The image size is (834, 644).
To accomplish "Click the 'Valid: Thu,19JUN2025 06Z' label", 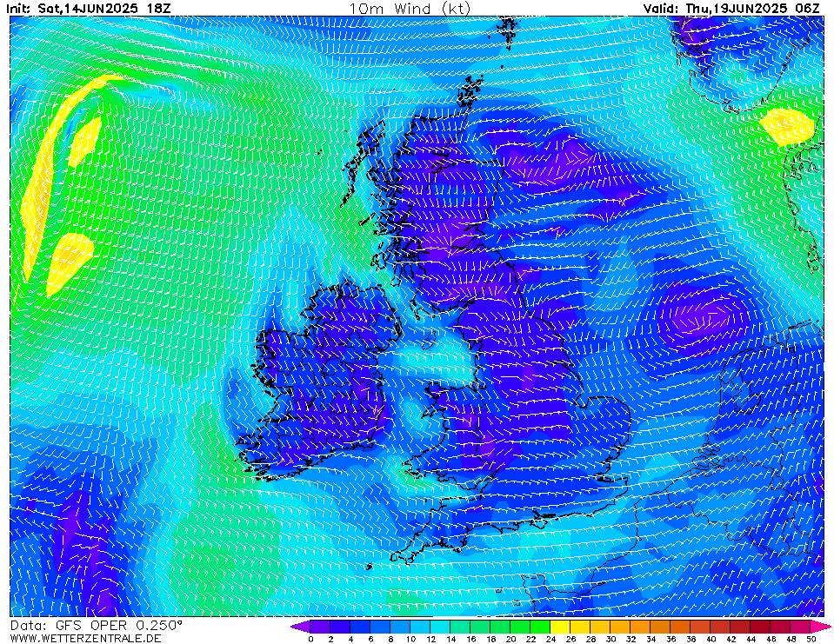I will 731,9.
